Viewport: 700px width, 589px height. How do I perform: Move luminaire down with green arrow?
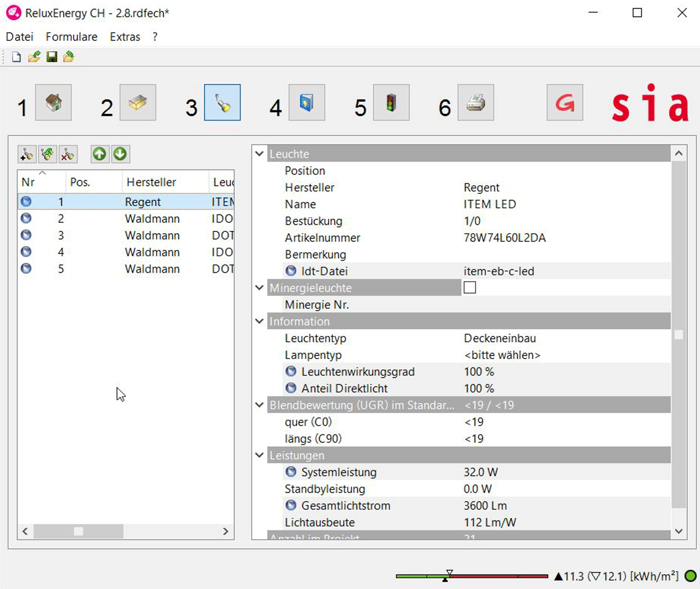120,154
